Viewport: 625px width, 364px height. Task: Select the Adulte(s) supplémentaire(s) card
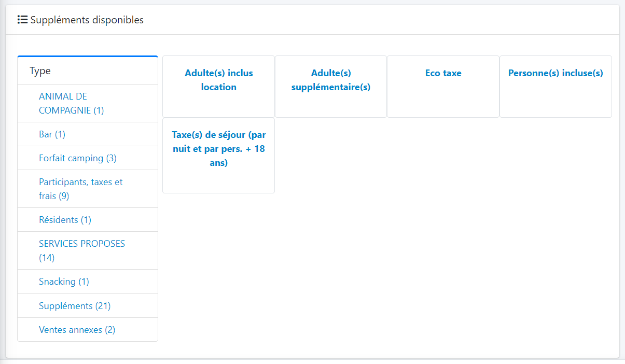[331, 80]
